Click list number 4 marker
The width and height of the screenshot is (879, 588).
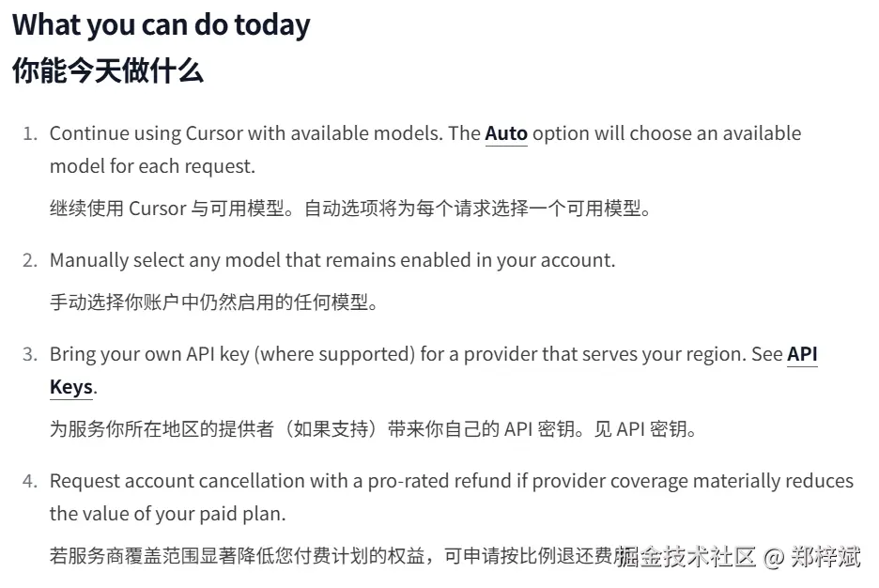pyautogui.click(x=30, y=482)
